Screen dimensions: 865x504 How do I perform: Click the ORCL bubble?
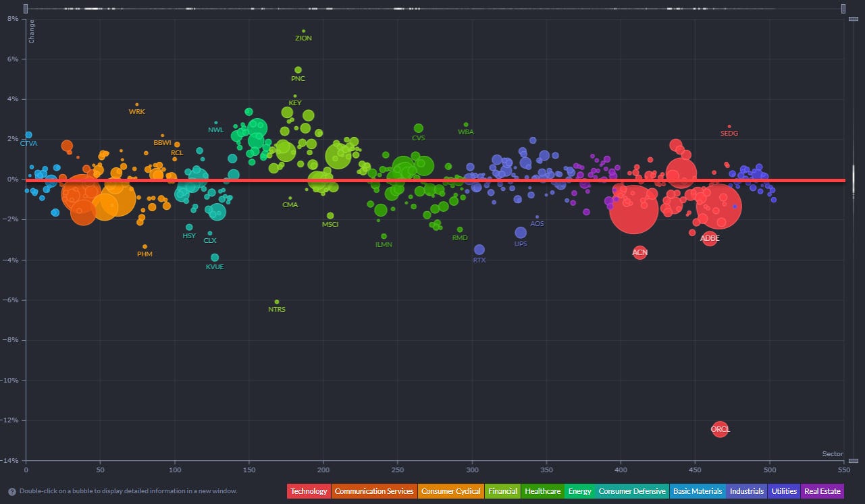[x=720, y=429]
